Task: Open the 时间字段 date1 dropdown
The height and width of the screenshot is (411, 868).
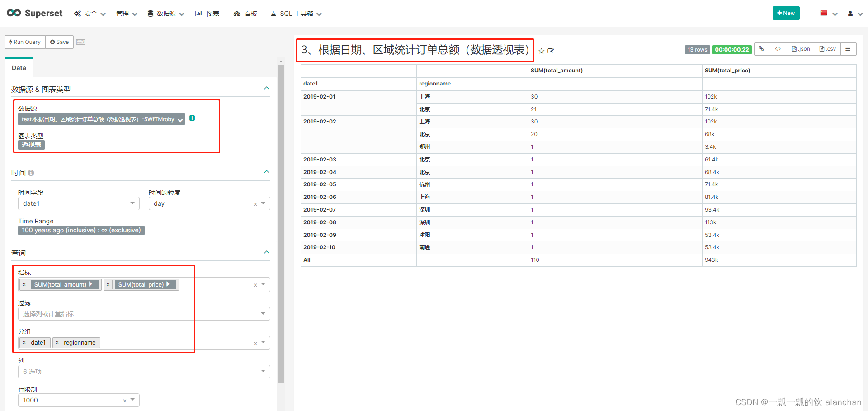Action: 79,203
